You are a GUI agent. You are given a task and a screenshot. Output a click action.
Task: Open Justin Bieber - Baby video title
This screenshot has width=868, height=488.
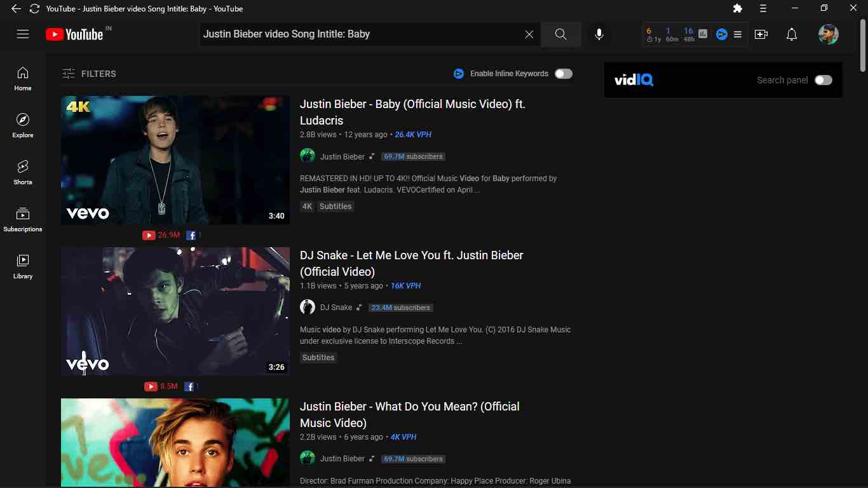(412, 112)
